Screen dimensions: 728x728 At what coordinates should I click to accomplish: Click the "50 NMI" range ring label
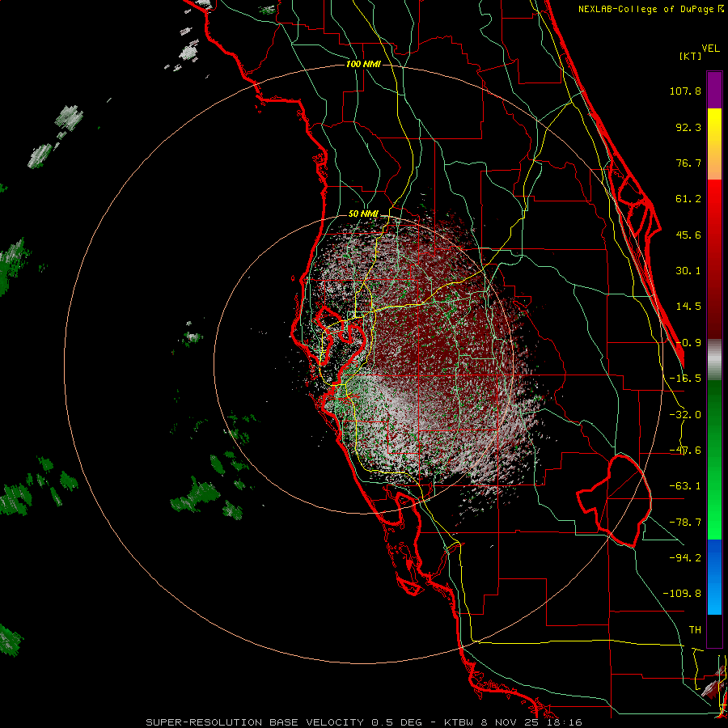363,214
